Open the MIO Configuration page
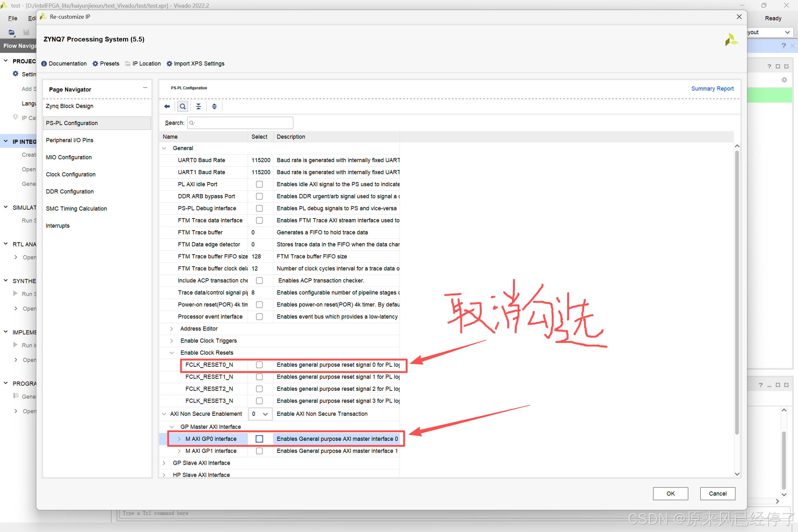Screen dimensions: 798x532 point(69,157)
